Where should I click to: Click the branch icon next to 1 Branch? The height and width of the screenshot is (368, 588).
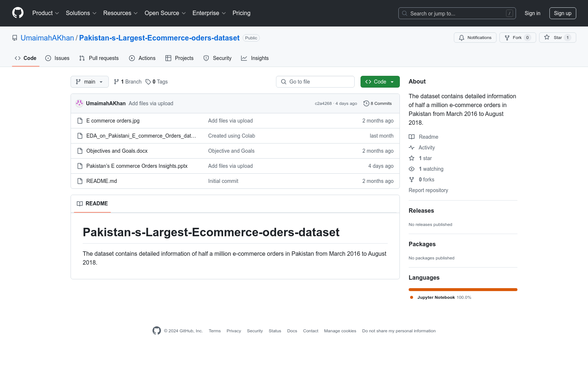116,82
